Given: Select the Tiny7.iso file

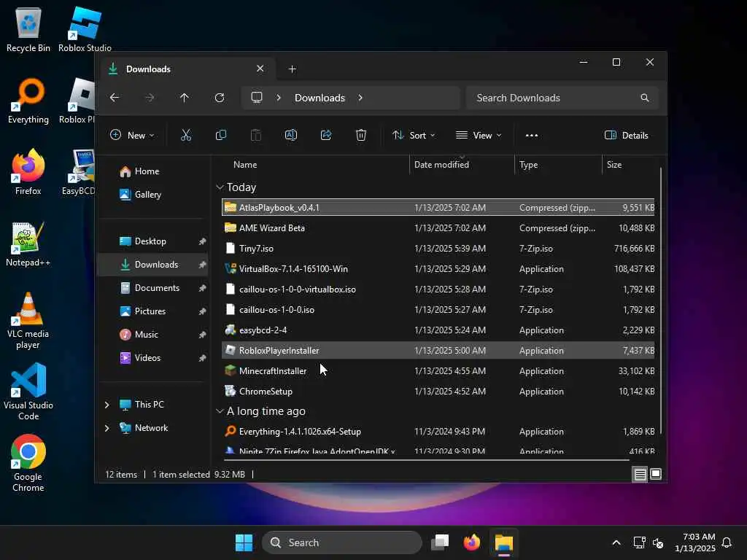Looking at the screenshot, I should (x=438, y=249).
